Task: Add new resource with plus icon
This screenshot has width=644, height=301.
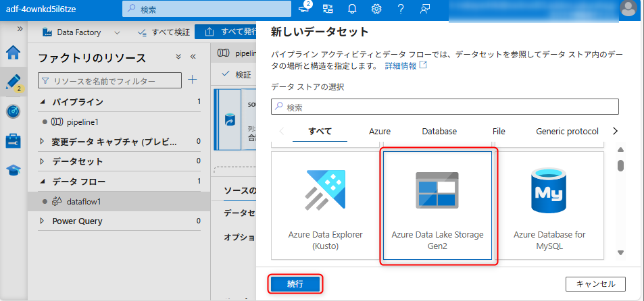Action: 192,80
